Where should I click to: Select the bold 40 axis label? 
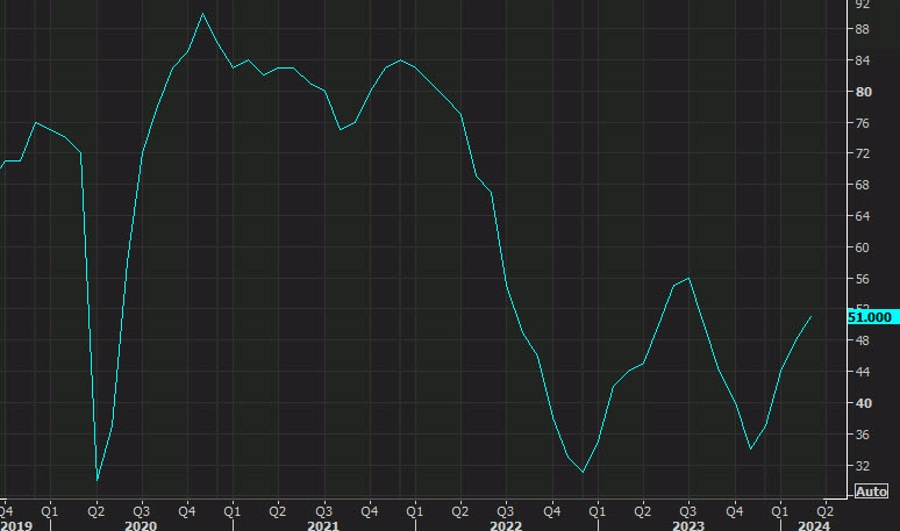tap(863, 404)
